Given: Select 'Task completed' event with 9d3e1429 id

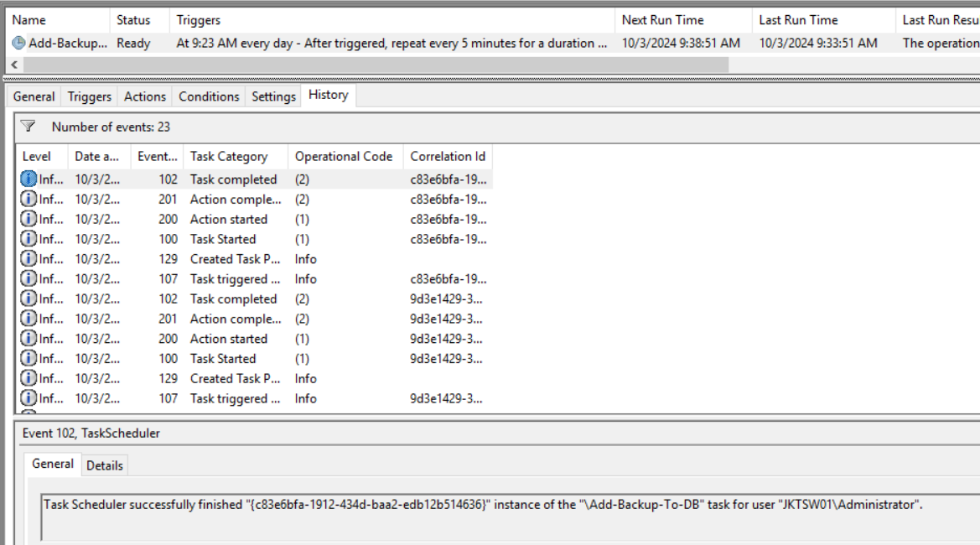Looking at the screenshot, I should coord(254,298).
